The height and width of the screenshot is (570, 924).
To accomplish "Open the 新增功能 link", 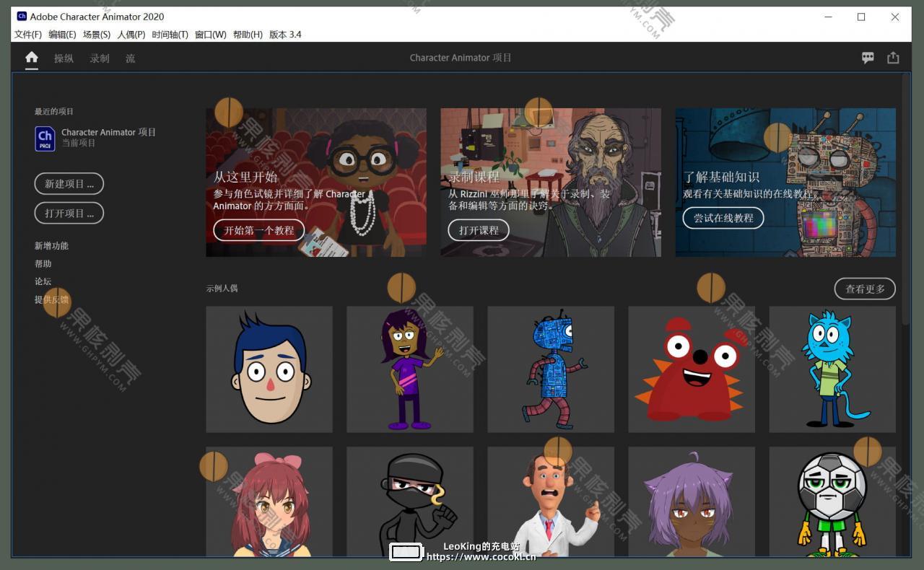I will pyautogui.click(x=51, y=246).
